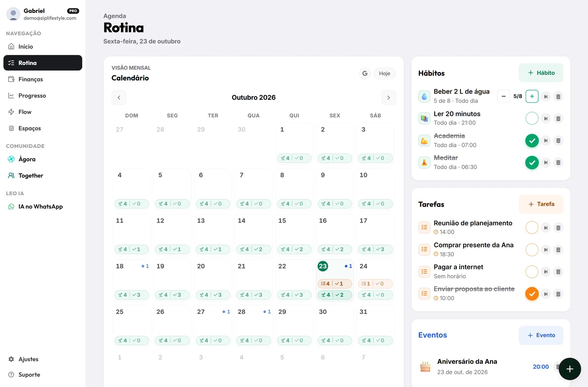
Task: Uncheck Enviar proposta ao cliente task
Action: point(532,294)
